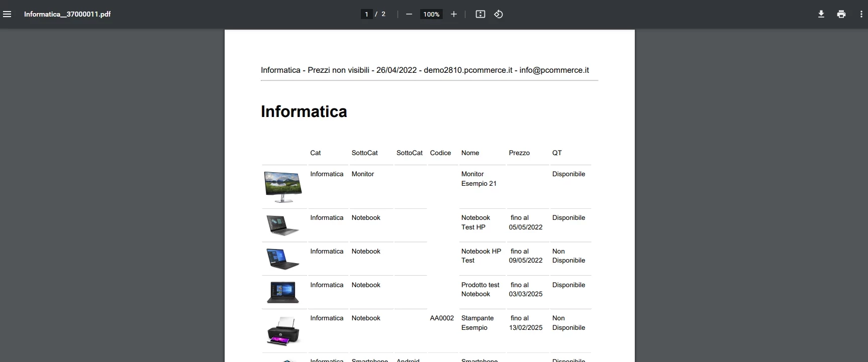The height and width of the screenshot is (362, 868).
Task: Click the fit to page icon
Action: click(480, 14)
